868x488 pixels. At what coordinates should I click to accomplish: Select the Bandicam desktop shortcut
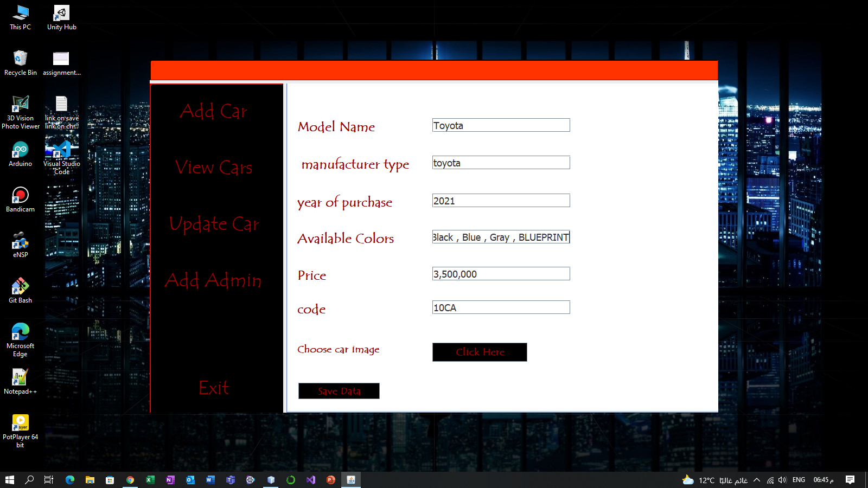21,200
